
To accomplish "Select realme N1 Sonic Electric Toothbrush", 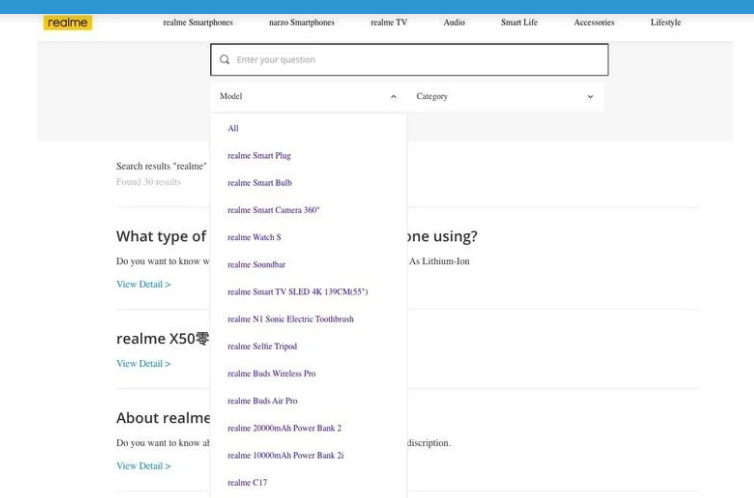I will click(290, 319).
